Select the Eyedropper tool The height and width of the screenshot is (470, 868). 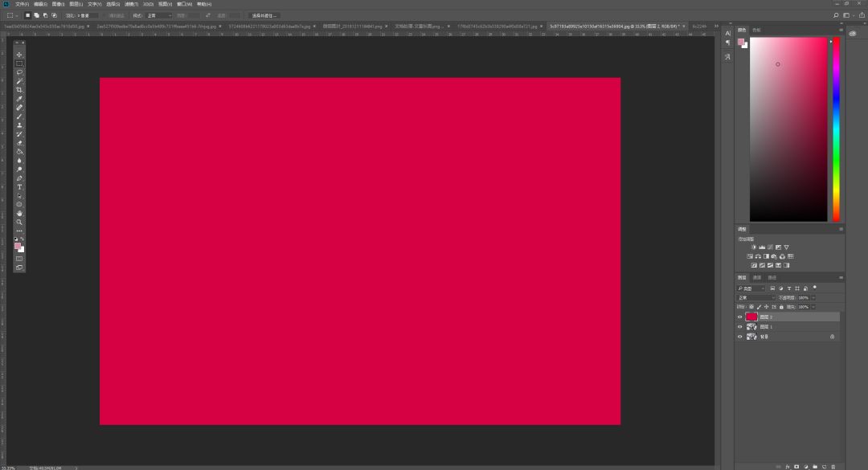pos(19,99)
